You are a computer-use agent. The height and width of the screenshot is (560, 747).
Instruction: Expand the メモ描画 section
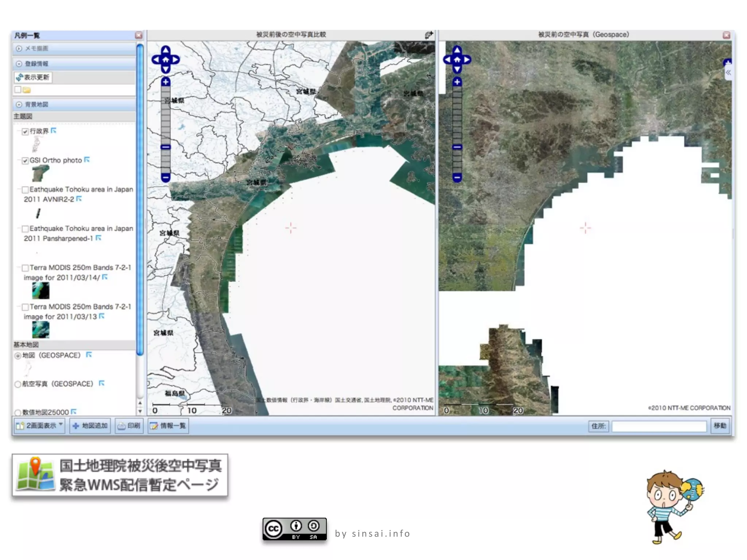pyautogui.click(x=19, y=48)
